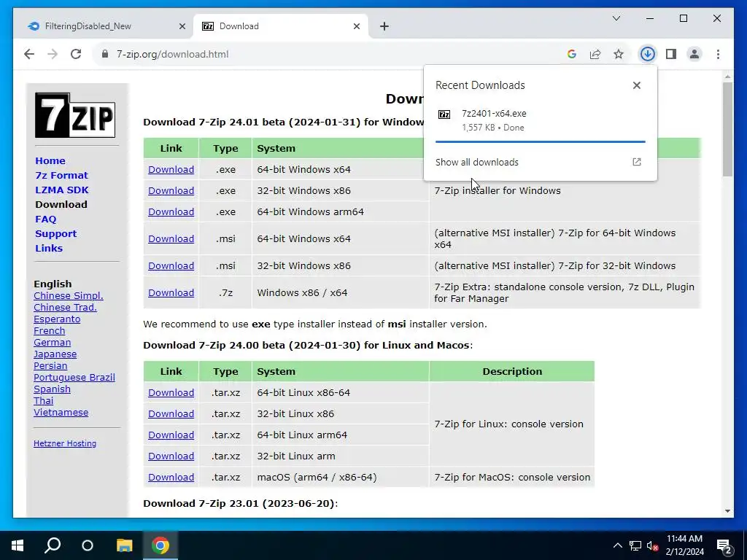
Task: Switch language to French
Action: pyautogui.click(x=49, y=331)
